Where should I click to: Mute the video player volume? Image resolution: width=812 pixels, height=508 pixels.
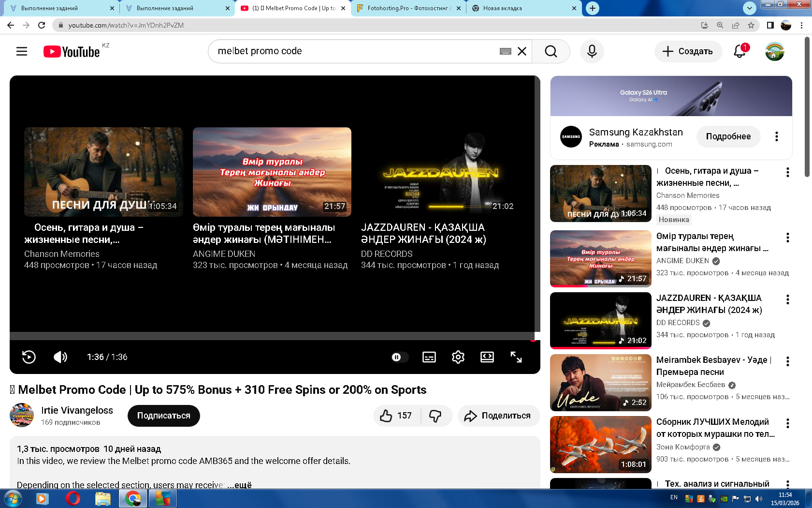60,357
